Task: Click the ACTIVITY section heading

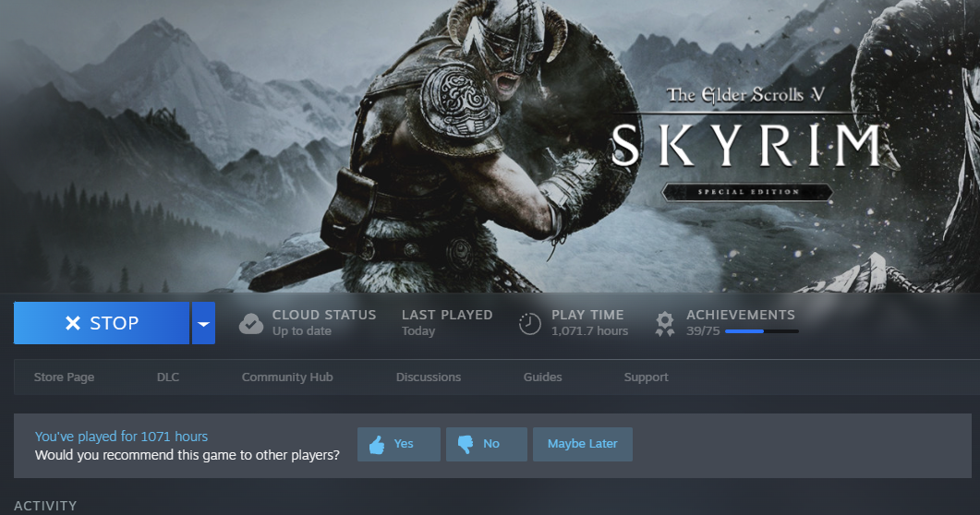Action: coord(45,506)
